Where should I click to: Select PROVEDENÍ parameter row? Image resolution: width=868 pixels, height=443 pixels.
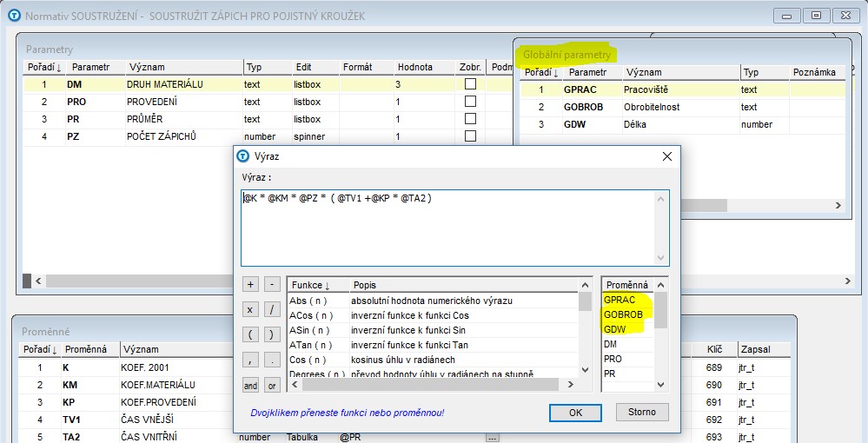coord(268,102)
